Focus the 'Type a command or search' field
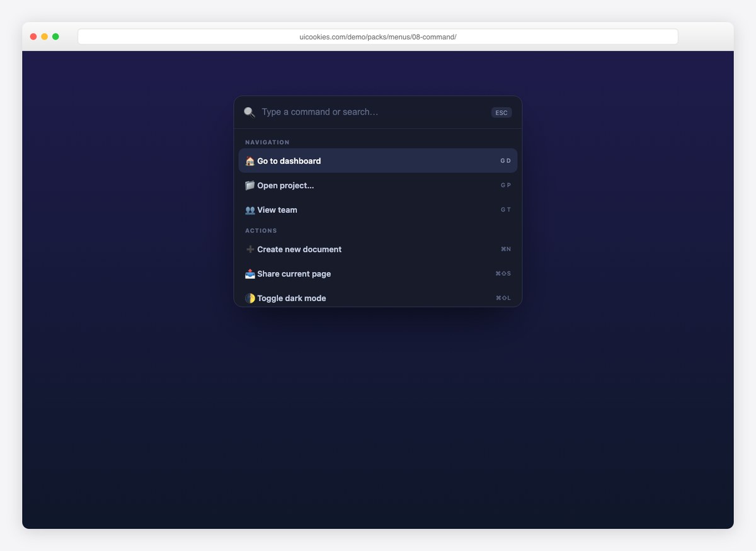The image size is (756, 551). (x=373, y=112)
